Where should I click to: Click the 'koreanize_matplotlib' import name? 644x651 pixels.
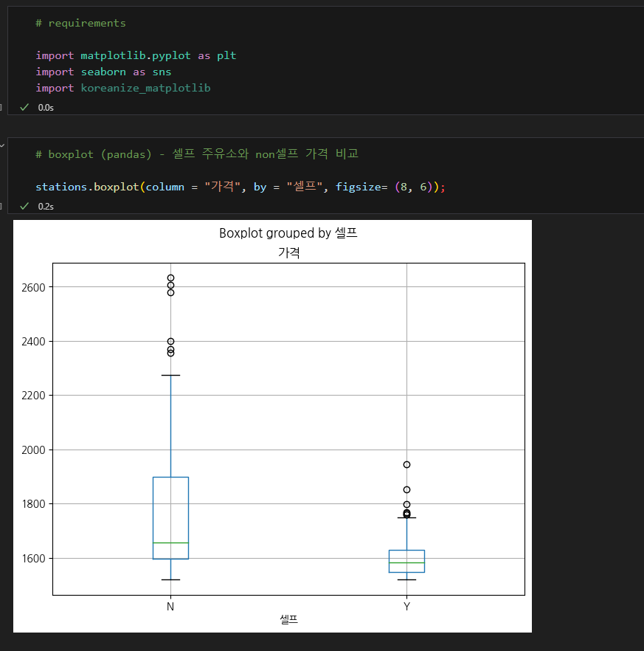pos(145,88)
